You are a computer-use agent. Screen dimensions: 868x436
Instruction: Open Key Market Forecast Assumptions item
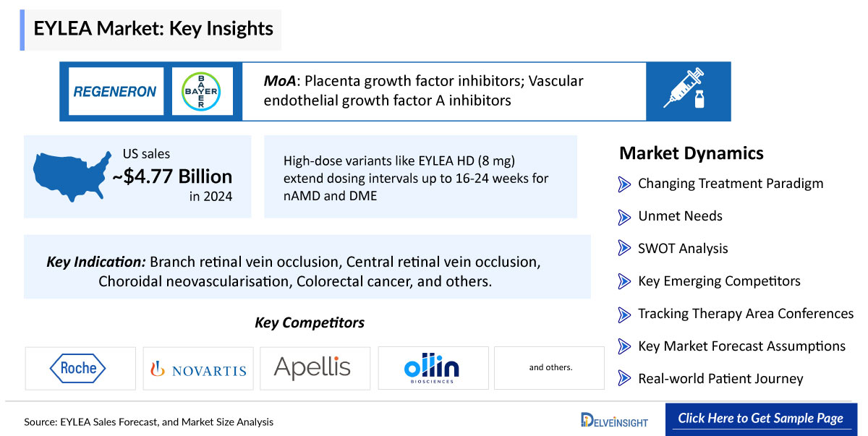741,346
